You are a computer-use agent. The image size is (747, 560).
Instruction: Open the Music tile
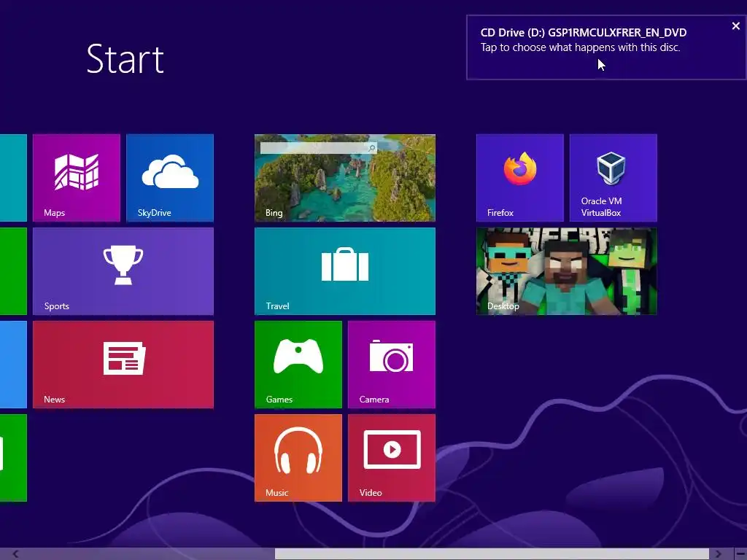(x=298, y=458)
